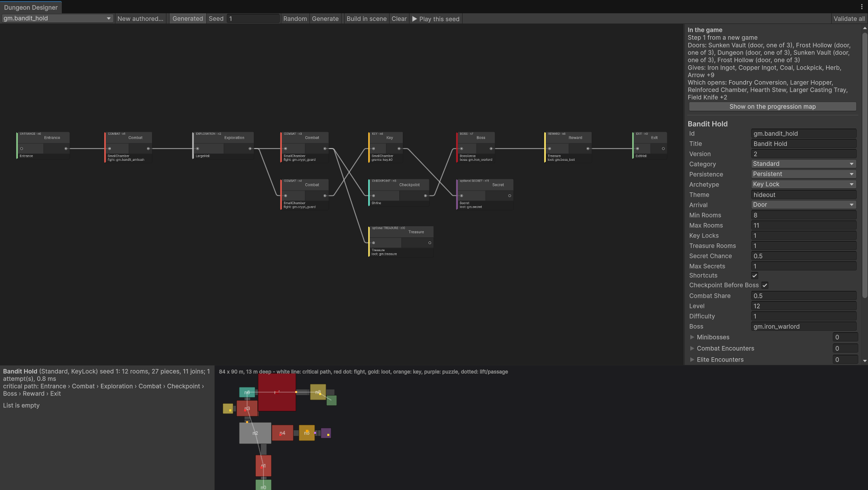Toggle the Generated view button
Image resolution: width=868 pixels, height=490 pixels.
[x=187, y=19]
